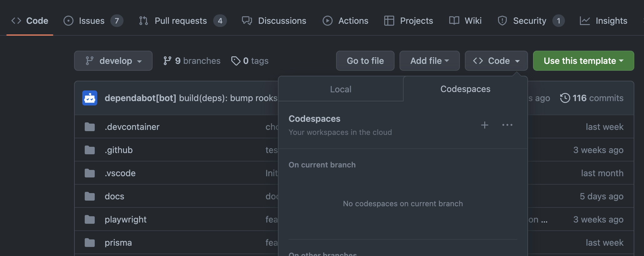The width and height of the screenshot is (644, 256).
Task: Click "No codespaces on current branch" text
Action: click(x=403, y=203)
